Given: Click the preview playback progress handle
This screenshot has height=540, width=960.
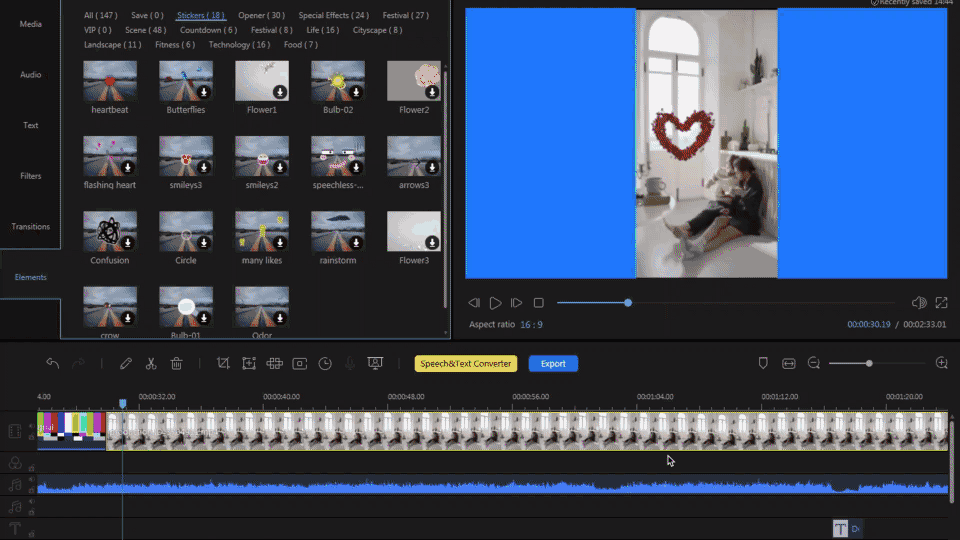Looking at the screenshot, I should pos(628,302).
